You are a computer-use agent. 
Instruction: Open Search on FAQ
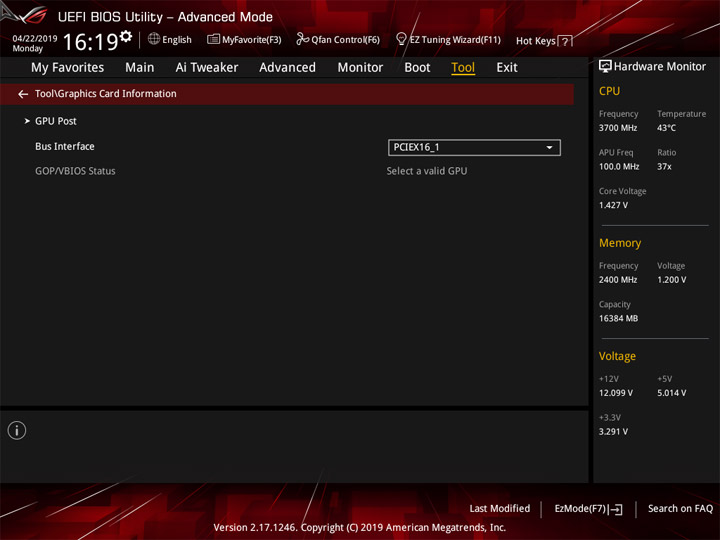click(x=680, y=508)
